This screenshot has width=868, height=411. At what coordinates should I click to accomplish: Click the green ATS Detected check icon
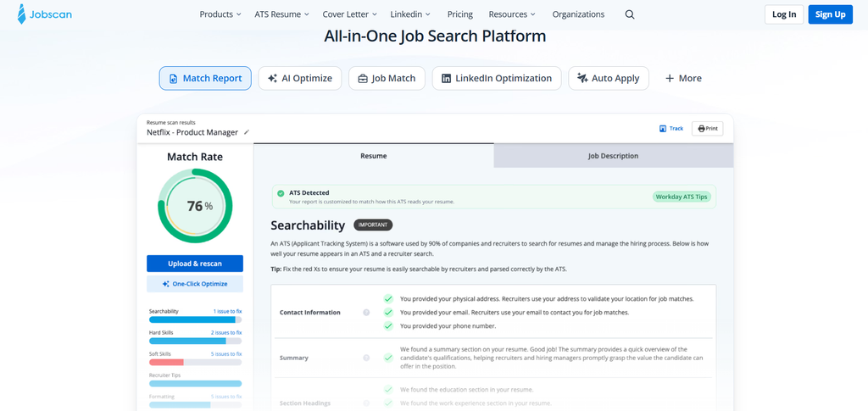coord(281,193)
